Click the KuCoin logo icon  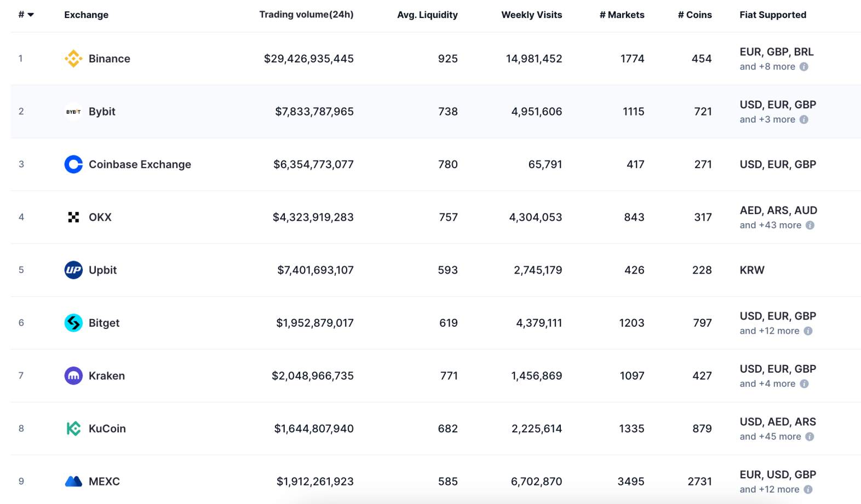(x=73, y=428)
